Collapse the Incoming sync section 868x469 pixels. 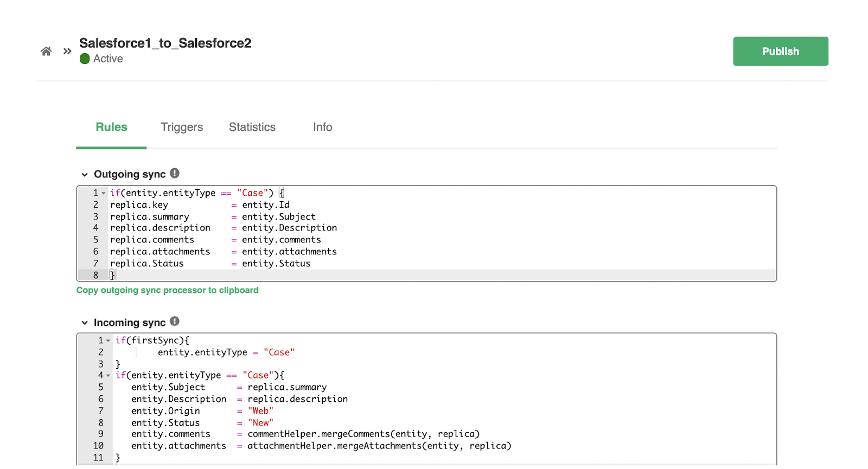85,323
